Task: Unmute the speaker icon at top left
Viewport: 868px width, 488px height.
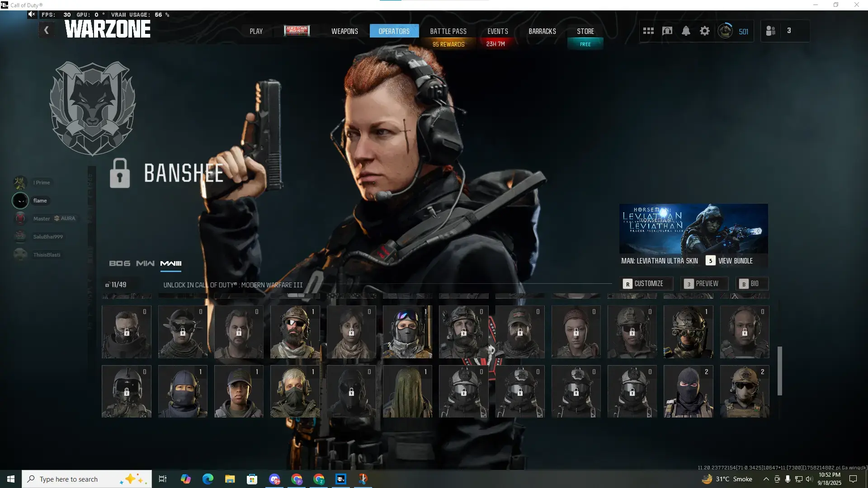Action: coord(32,14)
